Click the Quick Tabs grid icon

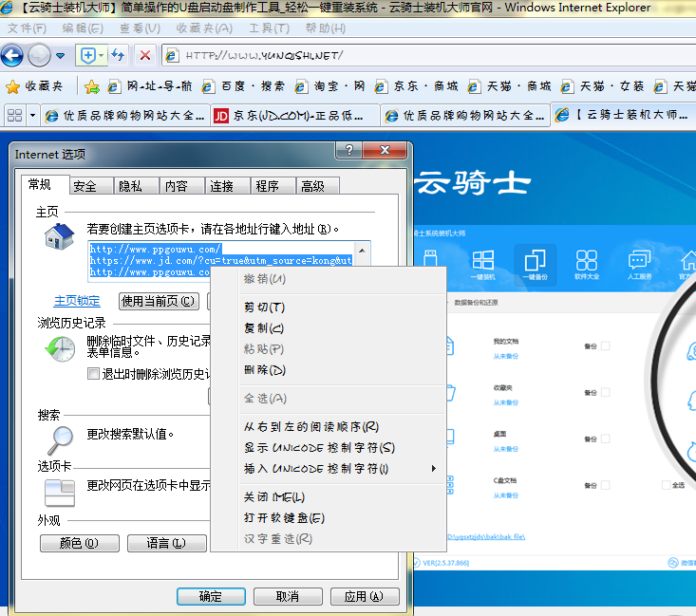coord(14,116)
